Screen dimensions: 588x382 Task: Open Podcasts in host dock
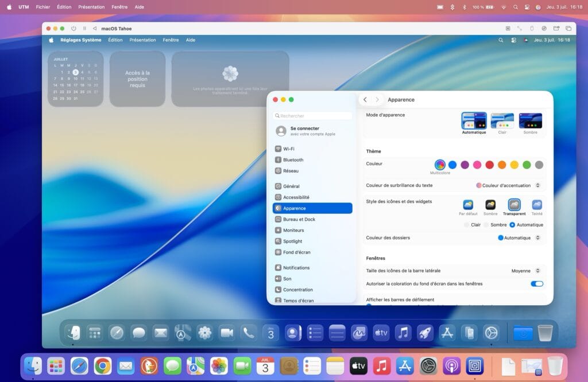[x=451, y=366]
